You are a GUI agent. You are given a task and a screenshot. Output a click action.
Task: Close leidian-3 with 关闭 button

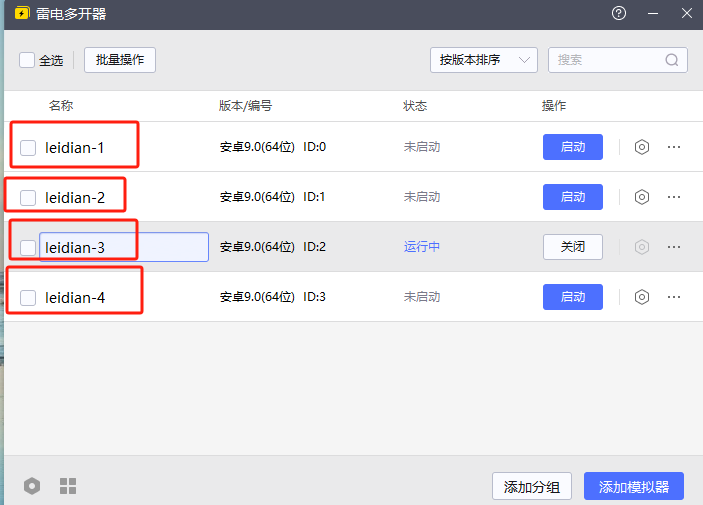tap(573, 247)
